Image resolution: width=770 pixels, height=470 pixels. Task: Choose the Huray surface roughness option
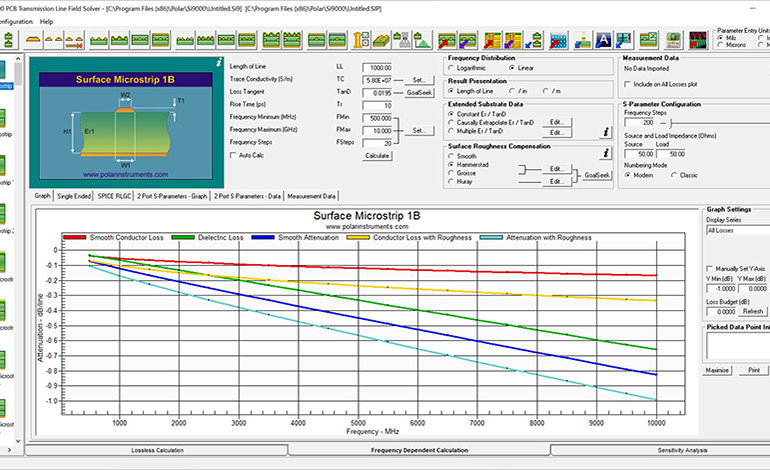click(x=449, y=182)
